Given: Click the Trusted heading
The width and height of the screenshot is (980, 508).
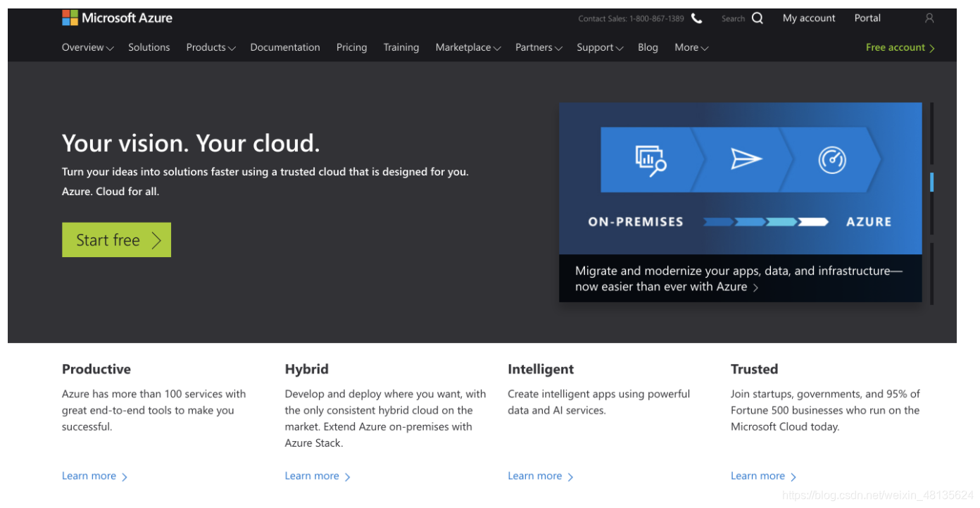Looking at the screenshot, I should 754,369.
